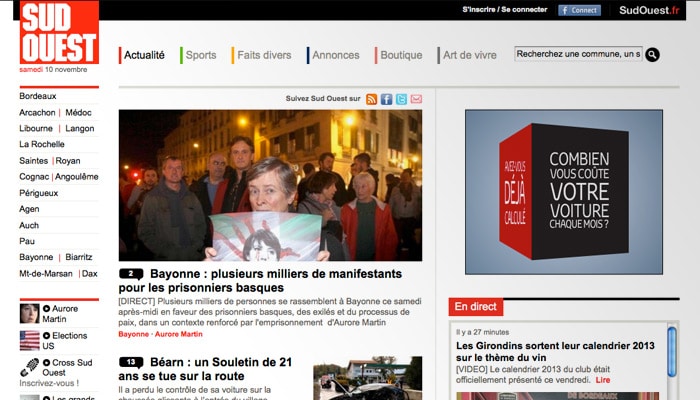Screen dimensions: 700x400
Task: Choose Bordeaux in the city list
Action: 38,96
